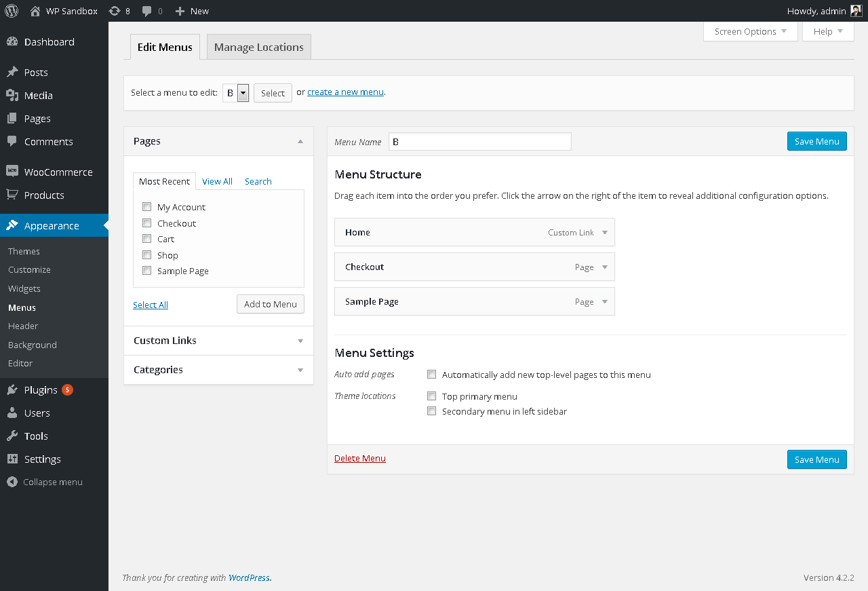Click create a new menu link
Image resolution: width=868 pixels, height=591 pixels.
click(x=346, y=92)
